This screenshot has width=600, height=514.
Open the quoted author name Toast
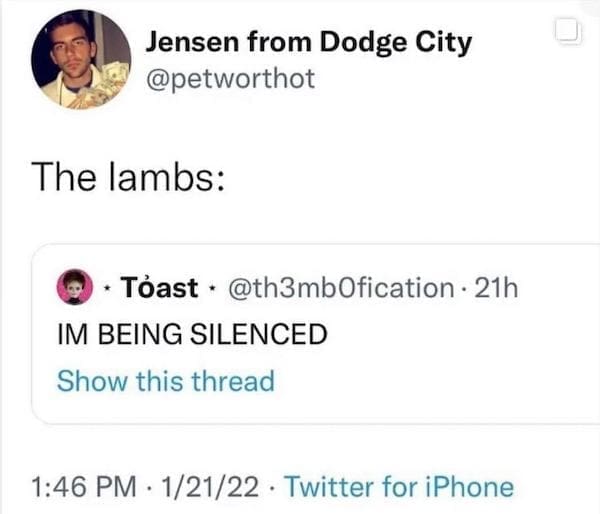click(159, 288)
